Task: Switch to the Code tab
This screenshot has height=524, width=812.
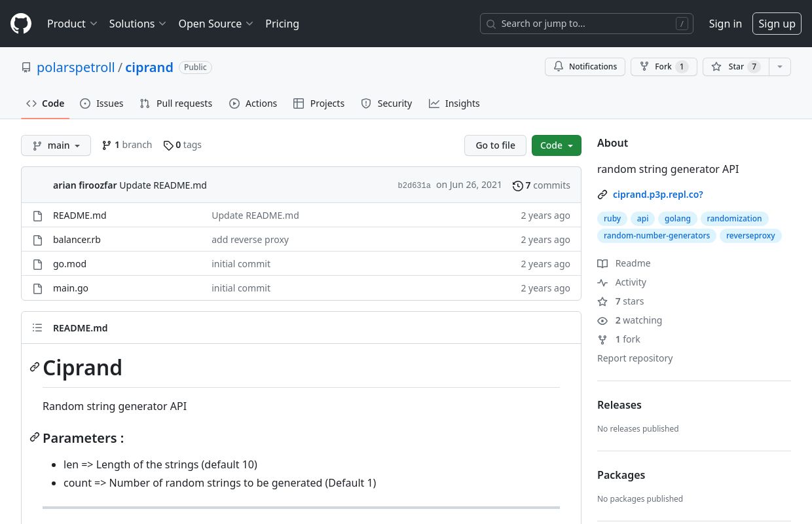Action: 45,103
